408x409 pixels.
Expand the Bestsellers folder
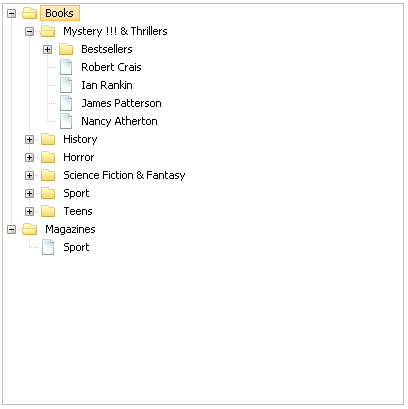pyautogui.click(x=48, y=50)
